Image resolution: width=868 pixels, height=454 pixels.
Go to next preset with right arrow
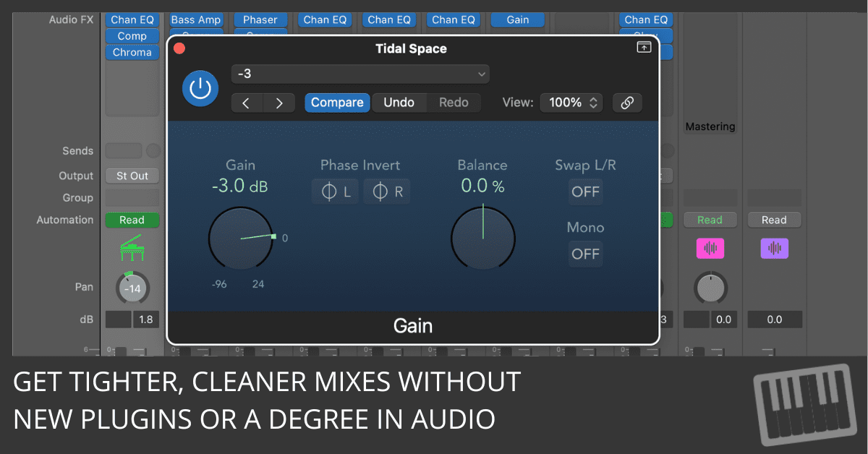tap(279, 103)
